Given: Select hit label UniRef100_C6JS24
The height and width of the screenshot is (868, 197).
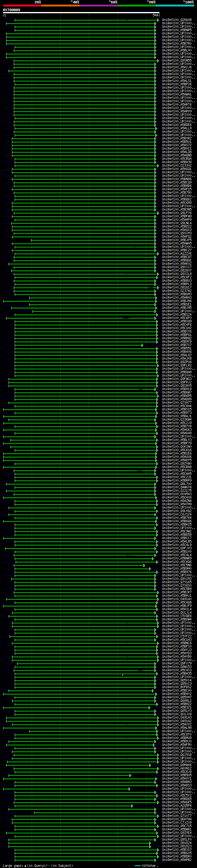Looking at the screenshot, I should click(177, 515).
